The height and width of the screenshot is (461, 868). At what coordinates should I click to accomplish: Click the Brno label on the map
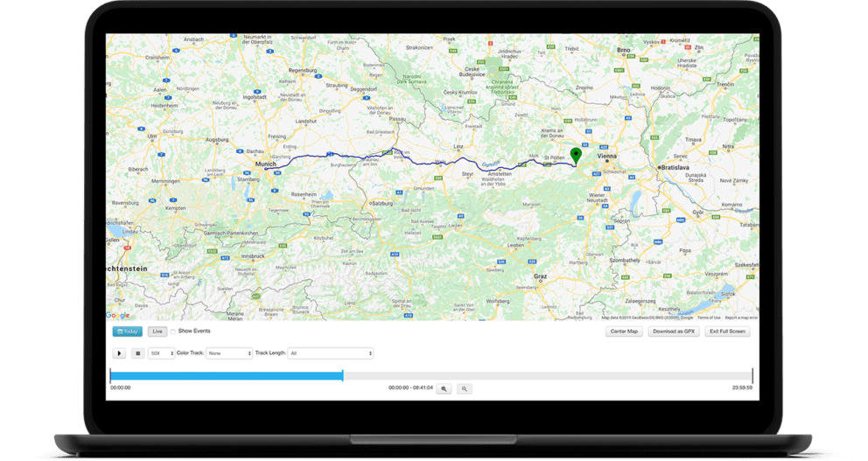tap(623, 51)
